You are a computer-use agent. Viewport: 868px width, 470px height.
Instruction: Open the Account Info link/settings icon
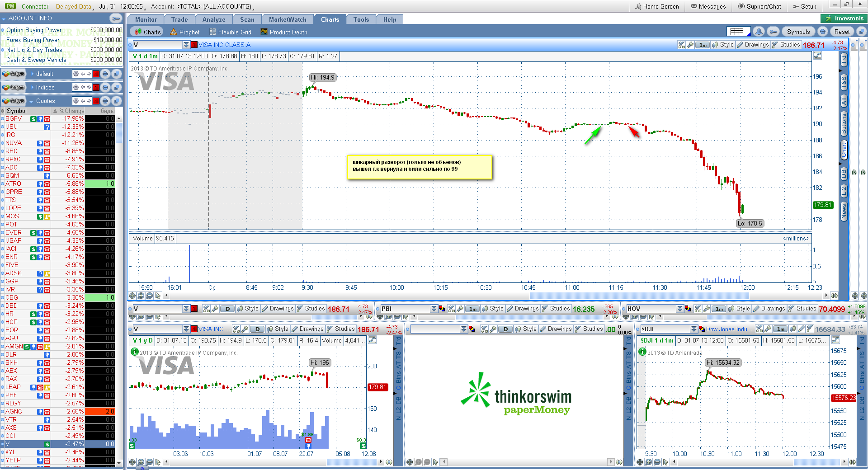pos(116,19)
